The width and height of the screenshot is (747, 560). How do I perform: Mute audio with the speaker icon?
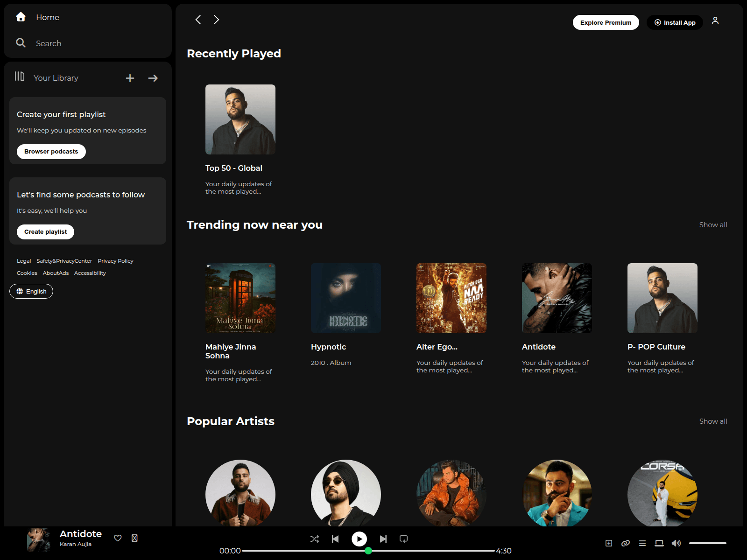[x=676, y=543]
